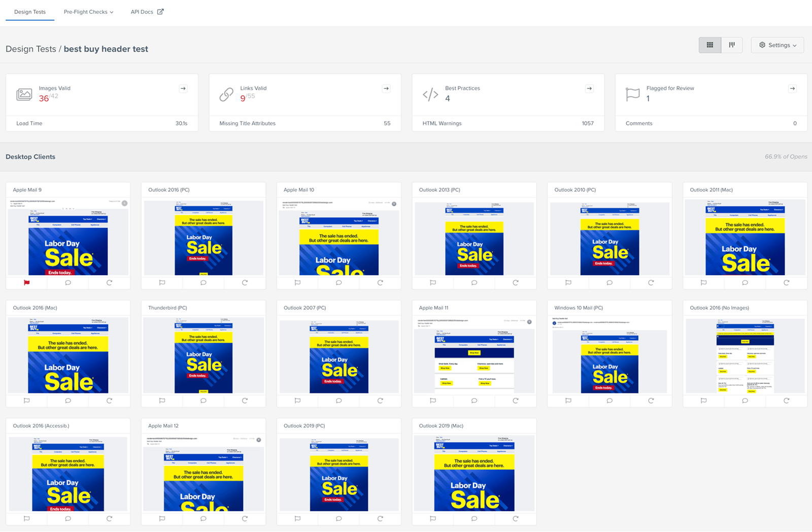Viewport: 812px width, 532px height.
Task: Open comments for Apple Mail 9
Action: (68, 283)
